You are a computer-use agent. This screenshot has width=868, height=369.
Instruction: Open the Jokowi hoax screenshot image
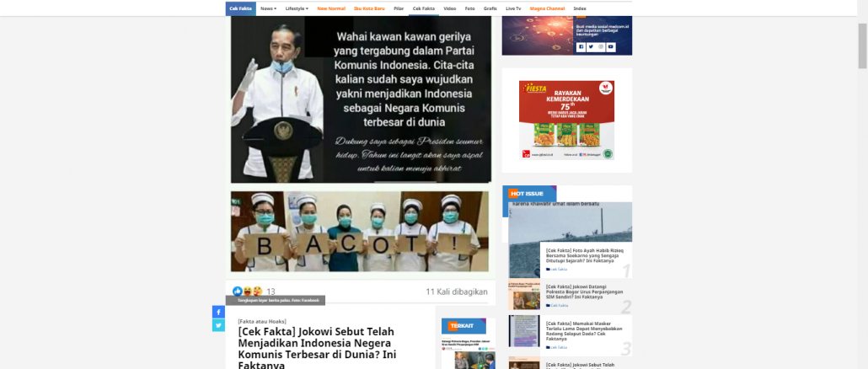(361, 99)
